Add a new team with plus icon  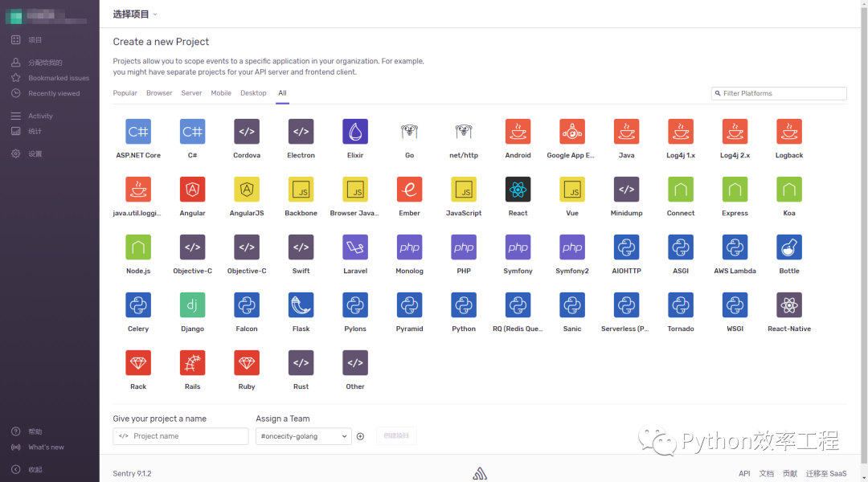[360, 437]
